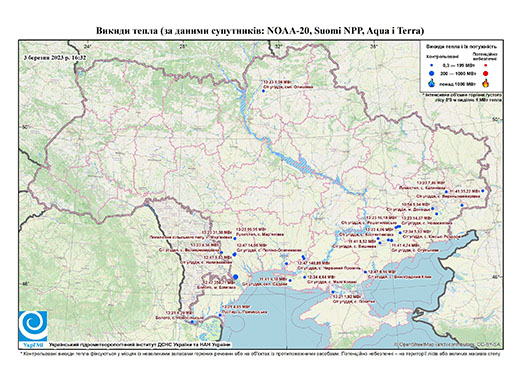
Task: Select the blue marker north of Kyiv
Action: 263,91
